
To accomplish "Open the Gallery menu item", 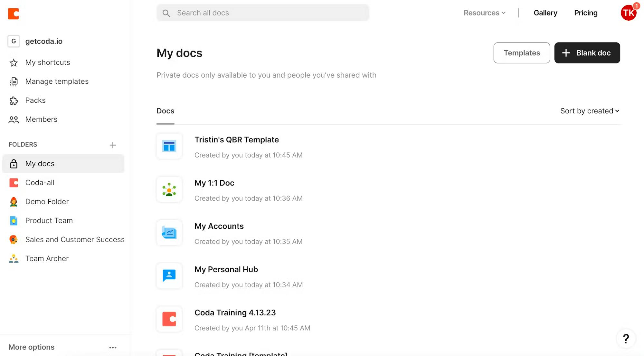I will coord(545,13).
